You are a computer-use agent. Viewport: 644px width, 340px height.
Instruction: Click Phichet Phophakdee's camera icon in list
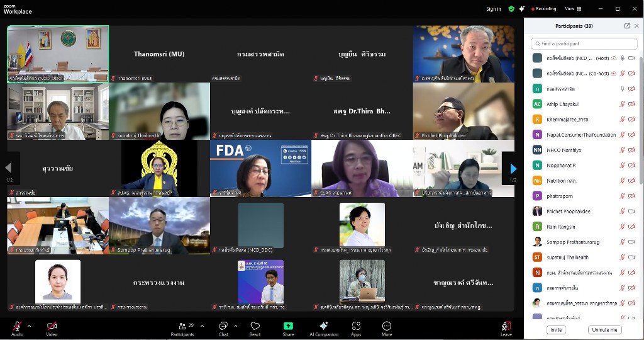631,212
